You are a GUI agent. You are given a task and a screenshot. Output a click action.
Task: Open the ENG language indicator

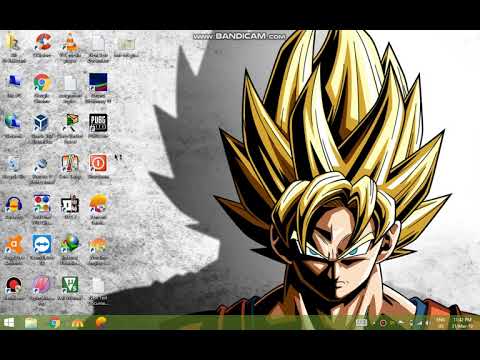pos(441,323)
